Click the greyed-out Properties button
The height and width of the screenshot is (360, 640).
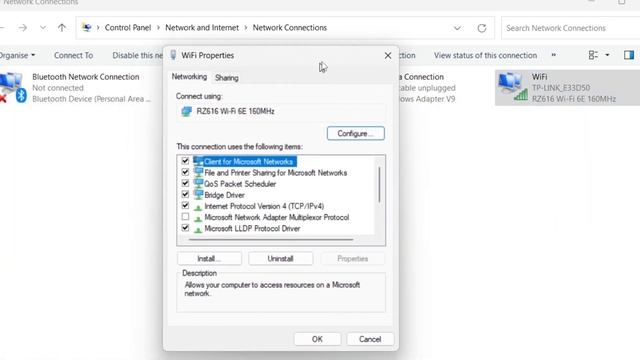pos(353,259)
